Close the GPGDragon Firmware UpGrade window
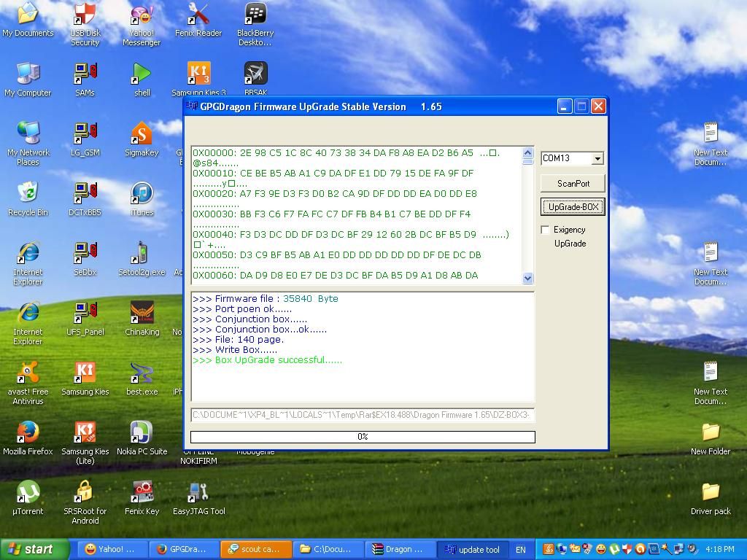Viewport: 747px width, 560px height. coord(598,106)
